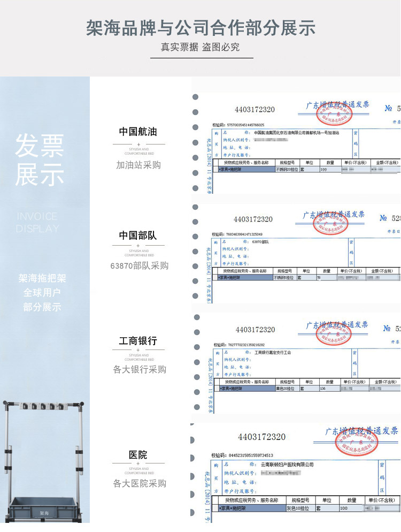Viewport: 401px width, 532px height.
Task: Click the 校验码 line on 中国航油 invoice
Action: pos(238,125)
